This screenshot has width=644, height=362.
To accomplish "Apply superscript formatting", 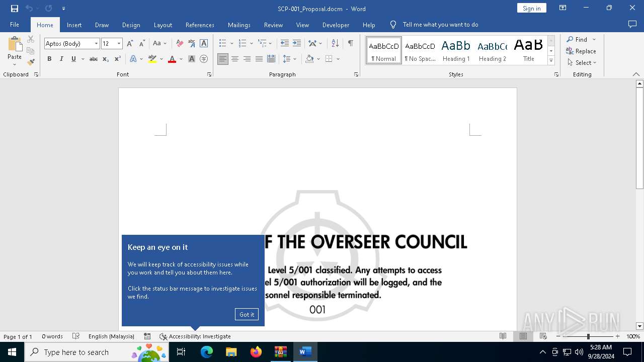I will pyautogui.click(x=118, y=59).
